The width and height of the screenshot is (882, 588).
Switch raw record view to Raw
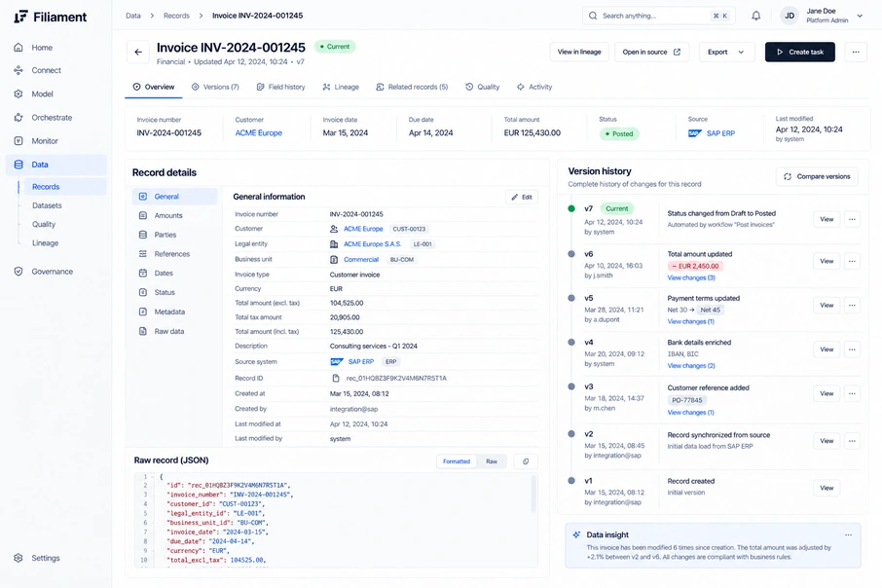[x=492, y=461]
